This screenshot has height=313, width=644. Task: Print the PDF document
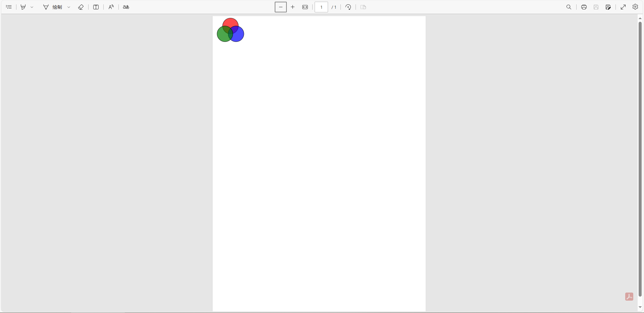[584, 7]
